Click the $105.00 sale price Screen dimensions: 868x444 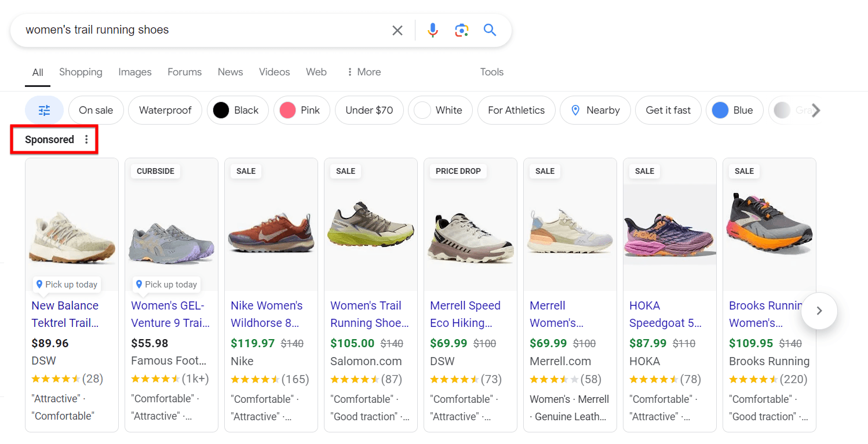(x=352, y=343)
